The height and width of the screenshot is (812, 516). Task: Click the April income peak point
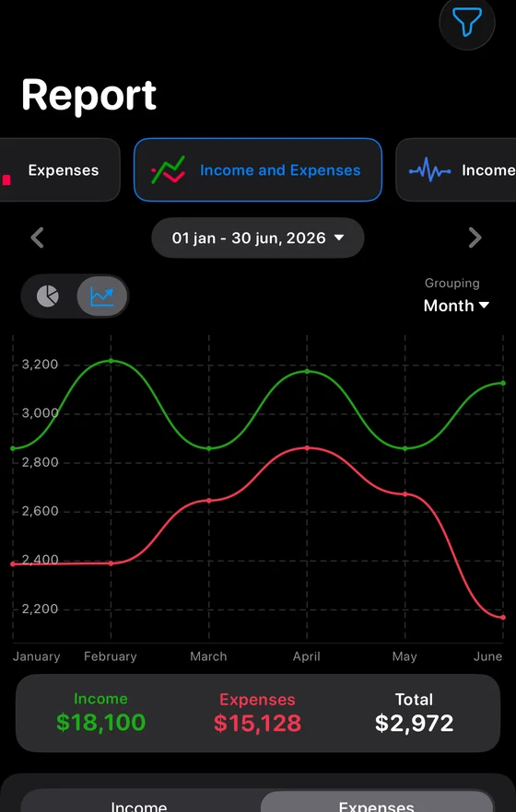[307, 371]
